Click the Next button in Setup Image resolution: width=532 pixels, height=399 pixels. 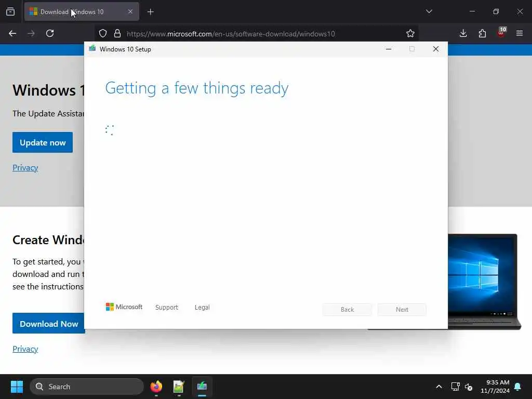(x=402, y=310)
